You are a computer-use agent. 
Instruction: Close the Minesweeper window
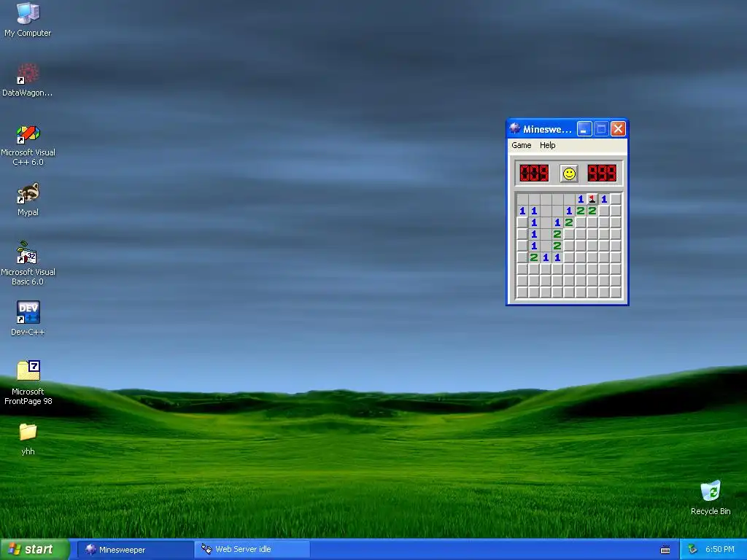(x=619, y=128)
